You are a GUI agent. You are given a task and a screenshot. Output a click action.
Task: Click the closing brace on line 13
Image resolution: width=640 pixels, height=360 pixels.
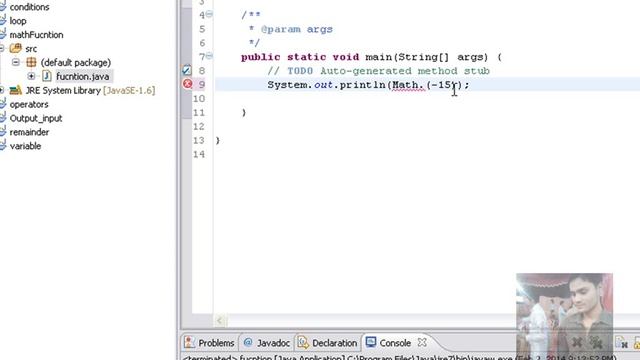pyautogui.click(x=218, y=140)
